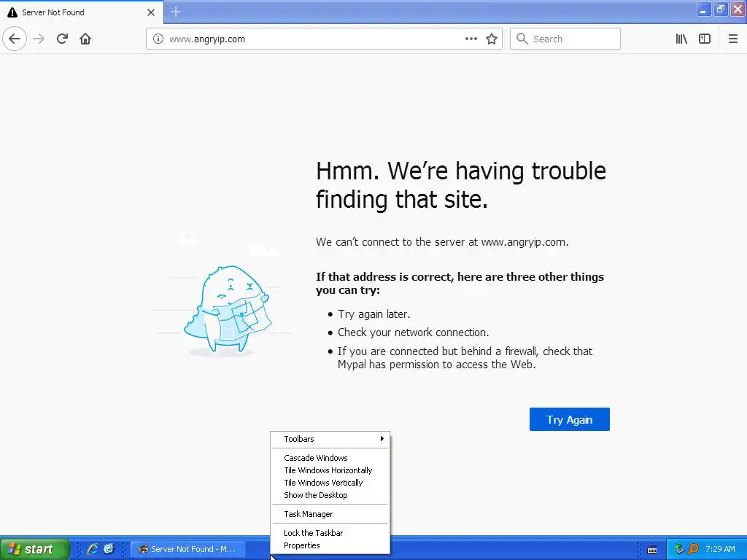Click the 'Hmm. We're having trouble' heading
The image size is (747, 560).
(x=461, y=184)
